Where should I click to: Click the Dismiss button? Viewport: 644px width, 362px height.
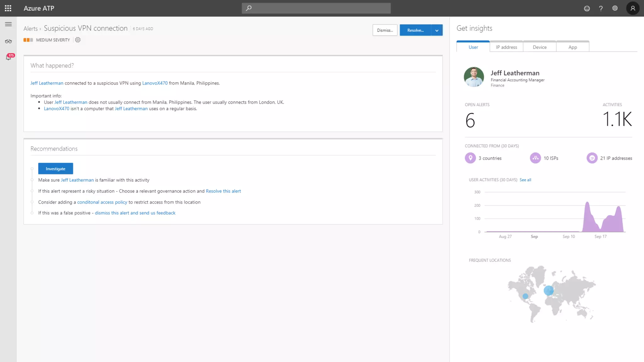[x=385, y=30]
